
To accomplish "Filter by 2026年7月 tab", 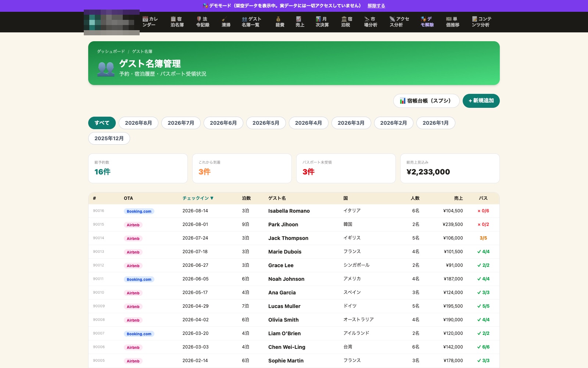I will click(181, 123).
